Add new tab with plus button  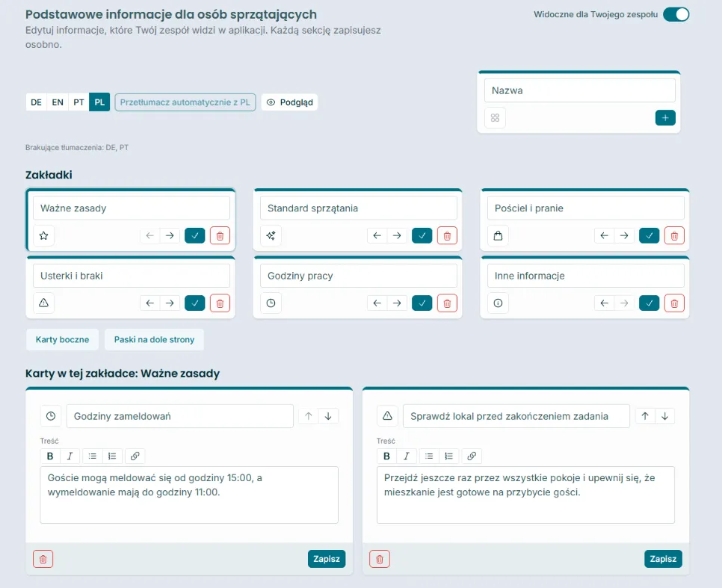(x=665, y=118)
